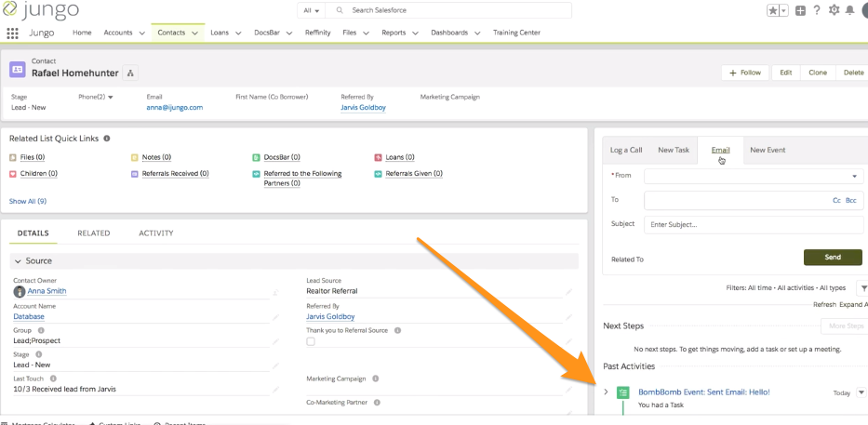The width and height of the screenshot is (868, 425).
Task: Open the Files (0) quick link
Action: click(33, 158)
